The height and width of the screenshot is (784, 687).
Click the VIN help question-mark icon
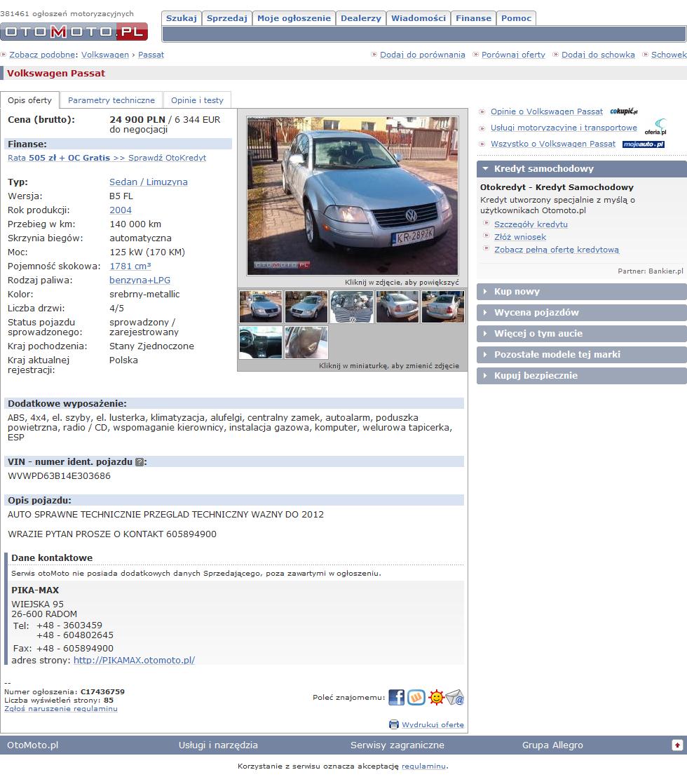point(140,462)
